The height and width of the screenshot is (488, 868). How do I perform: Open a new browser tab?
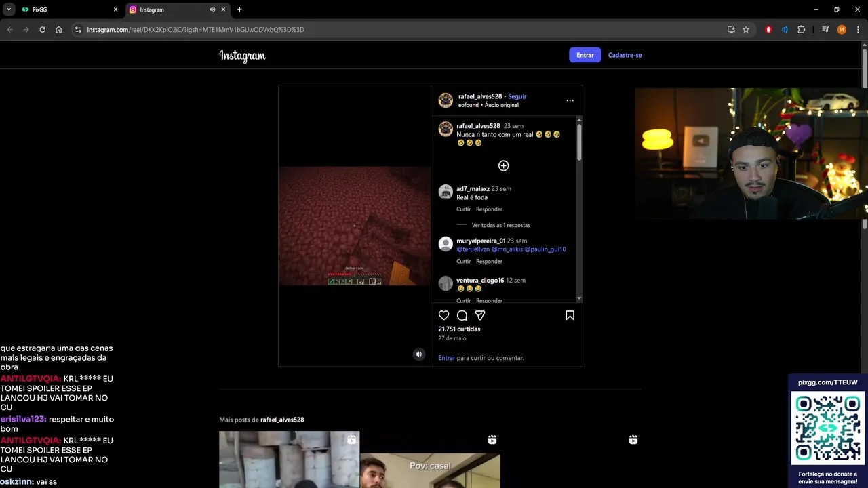[239, 9]
